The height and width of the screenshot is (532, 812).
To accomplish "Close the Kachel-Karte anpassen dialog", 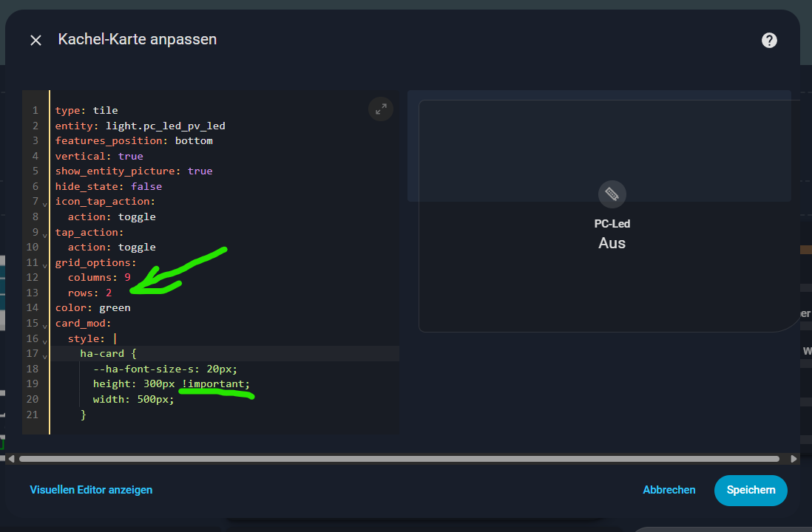I will click(35, 40).
